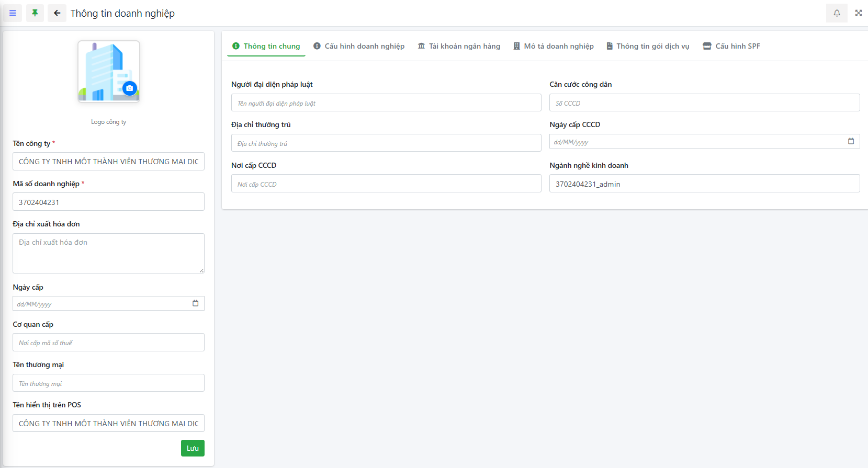The width and height of the screenshot is (868, 468).
Task: Click the green pin icon
Action: 35,13
